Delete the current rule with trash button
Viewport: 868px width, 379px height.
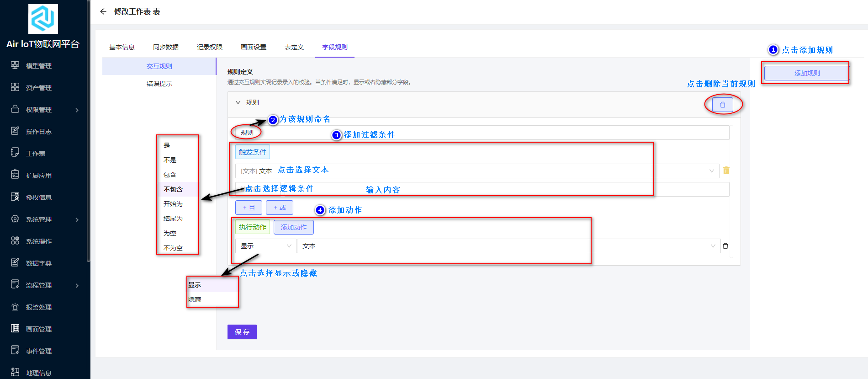(723, 105)
